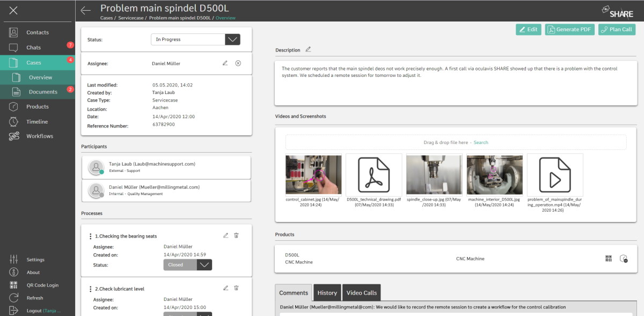Click the Generate PDF button
644x316 pixels.
[570, 30]
